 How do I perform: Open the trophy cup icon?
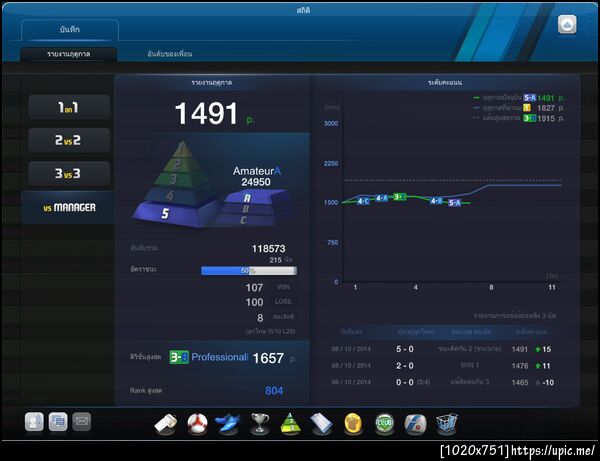point(260,424)
